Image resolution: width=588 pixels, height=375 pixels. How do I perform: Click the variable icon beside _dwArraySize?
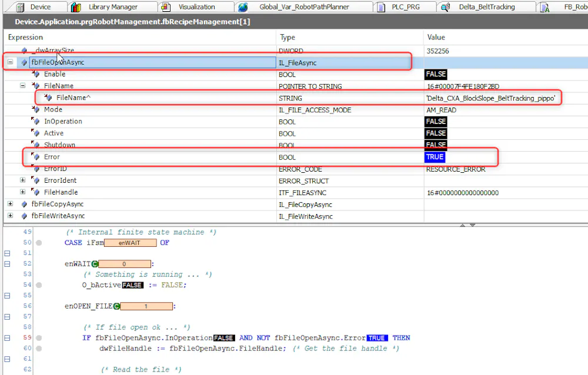coord(24,50)
